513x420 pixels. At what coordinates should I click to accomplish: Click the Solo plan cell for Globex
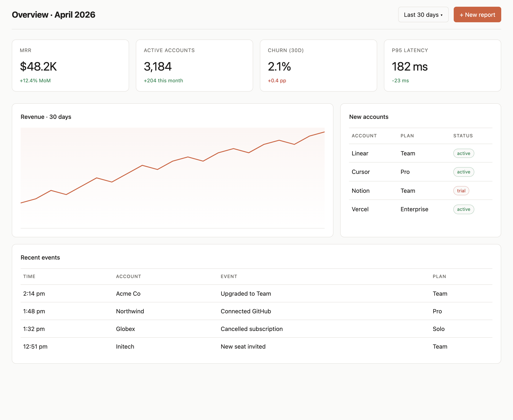[439, 329]
